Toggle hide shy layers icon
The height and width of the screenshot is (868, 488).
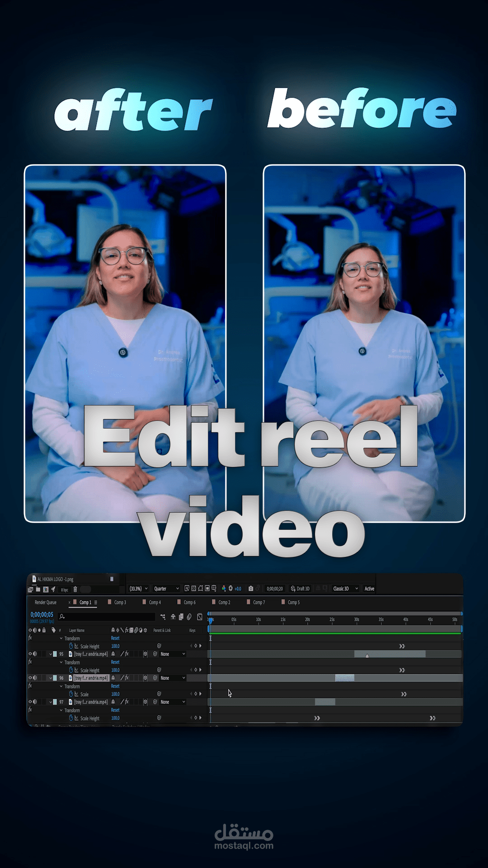173,617
